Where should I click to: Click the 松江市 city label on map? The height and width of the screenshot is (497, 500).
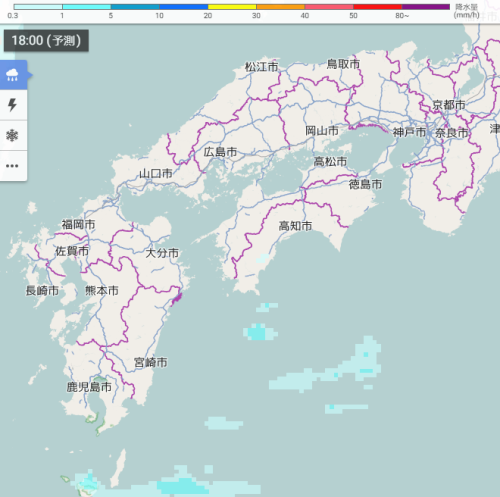[262, 67]
